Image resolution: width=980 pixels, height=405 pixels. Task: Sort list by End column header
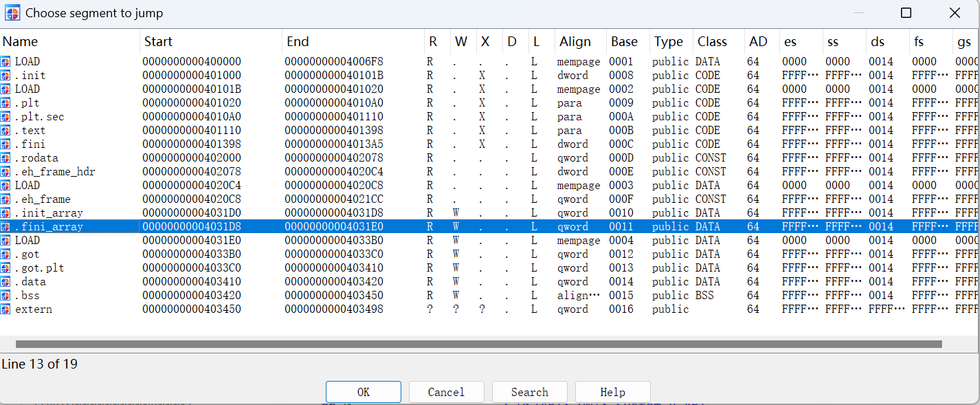coord(298,42)
